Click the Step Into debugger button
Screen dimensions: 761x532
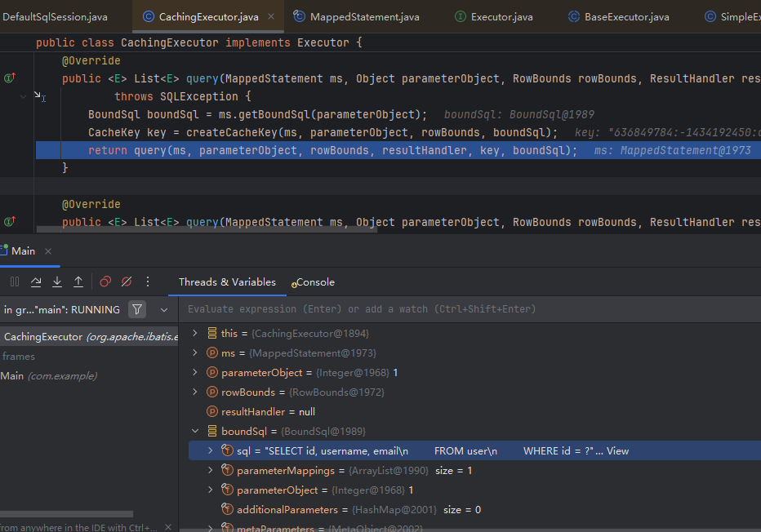pyautogui.click(x=57, y=282)
